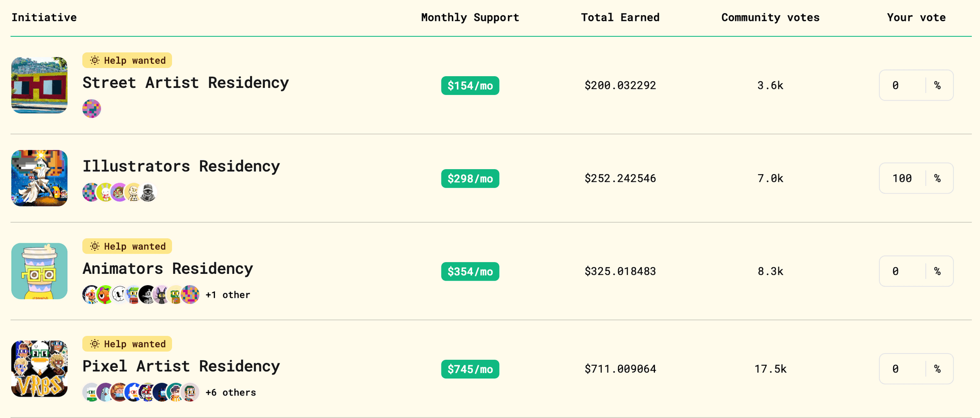
Task: Click the Help wanted badge above Animators Residency
Action: point(127,246)
